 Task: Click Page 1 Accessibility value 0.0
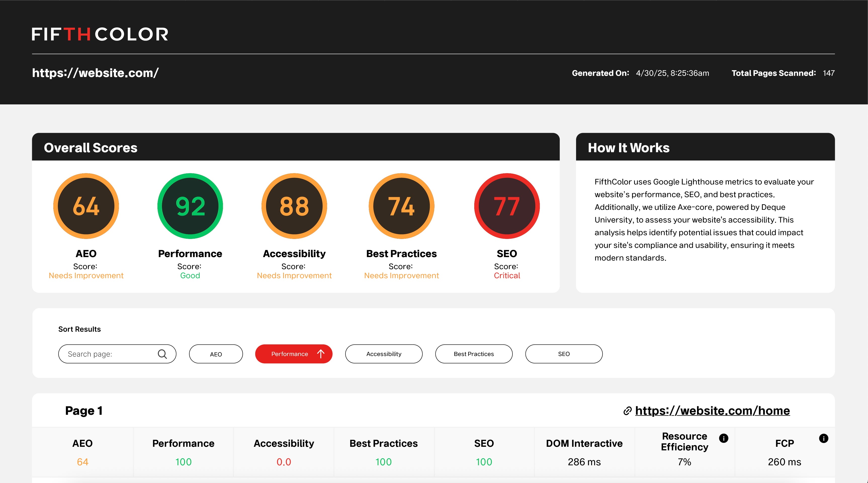(x=284, y=462)
